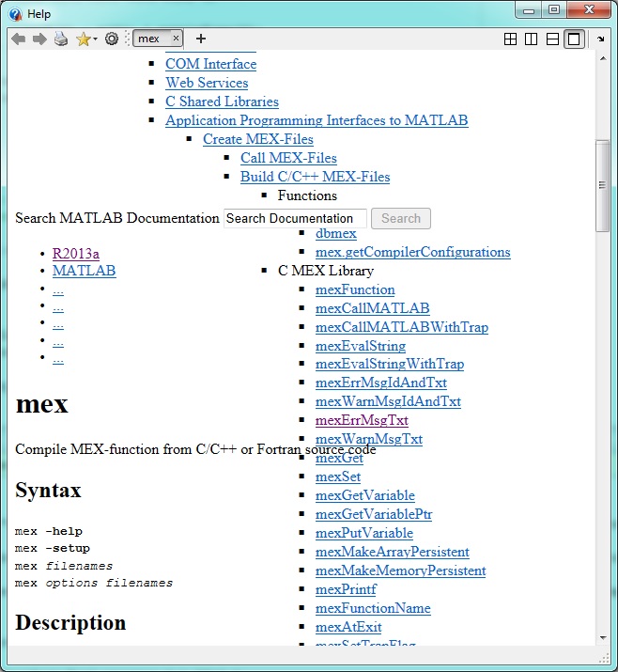Click the Search Documentation input field
618x672 pixels.
click(x=295, y=218)
